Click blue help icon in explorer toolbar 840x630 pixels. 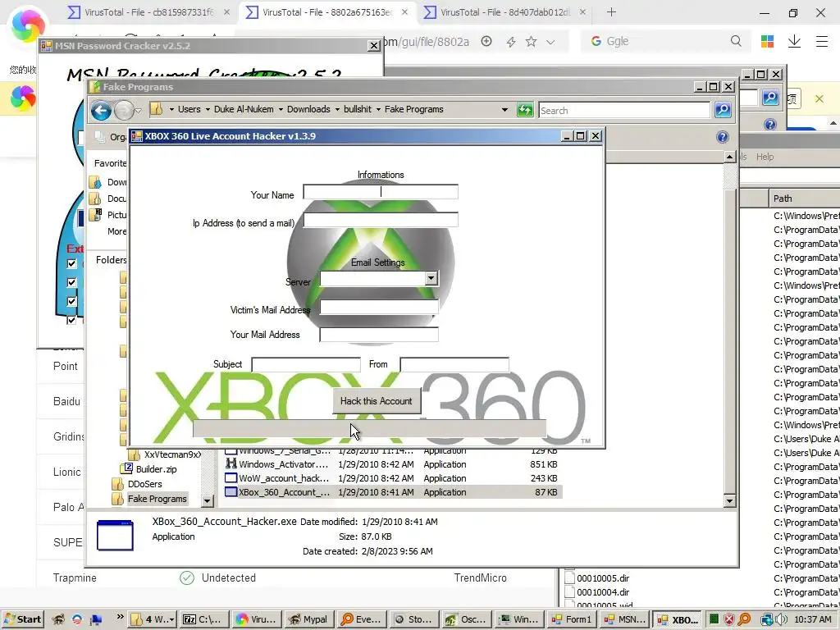click(722, 137)
